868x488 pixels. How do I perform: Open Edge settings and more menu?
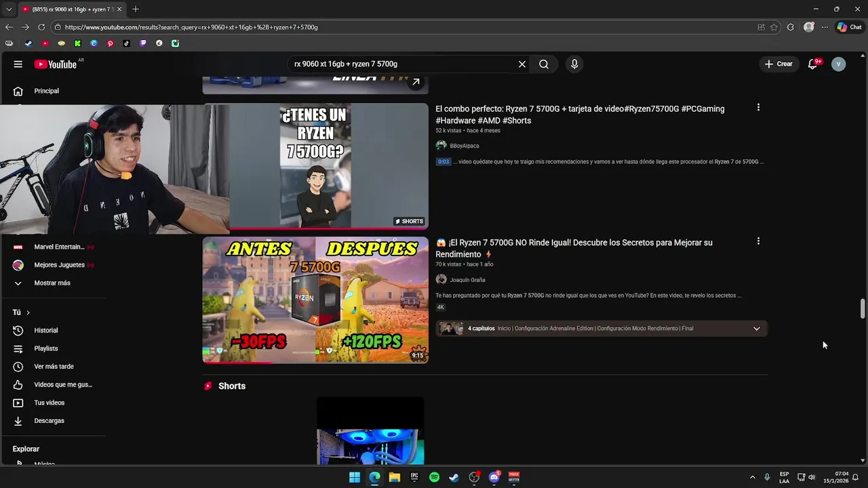point(825,27)
